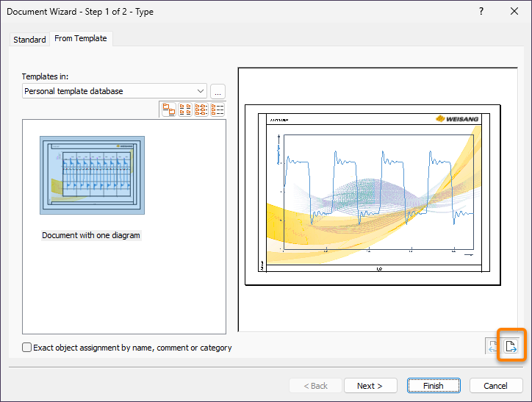Screen dimensions: 532x402
Task: Click the Next > button
Action: point(370,386)
